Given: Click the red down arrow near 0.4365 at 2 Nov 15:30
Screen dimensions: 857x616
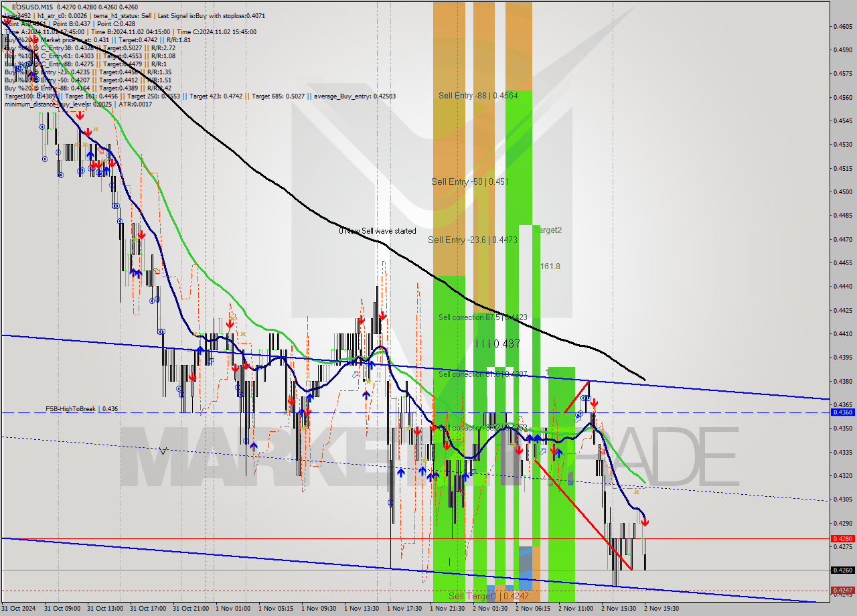Looking at the screenshot, I should [x=594, y=403].
